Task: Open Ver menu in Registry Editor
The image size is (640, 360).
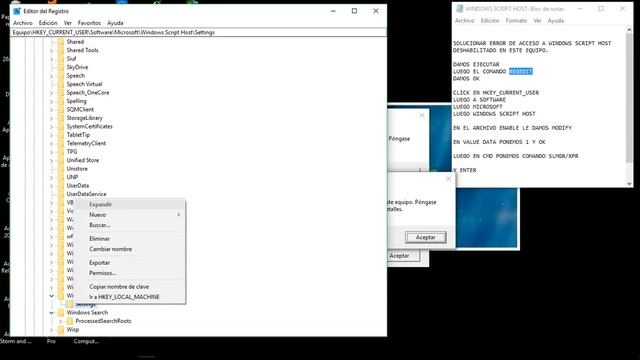Action: pyautogui.click(x=68, y=23)
